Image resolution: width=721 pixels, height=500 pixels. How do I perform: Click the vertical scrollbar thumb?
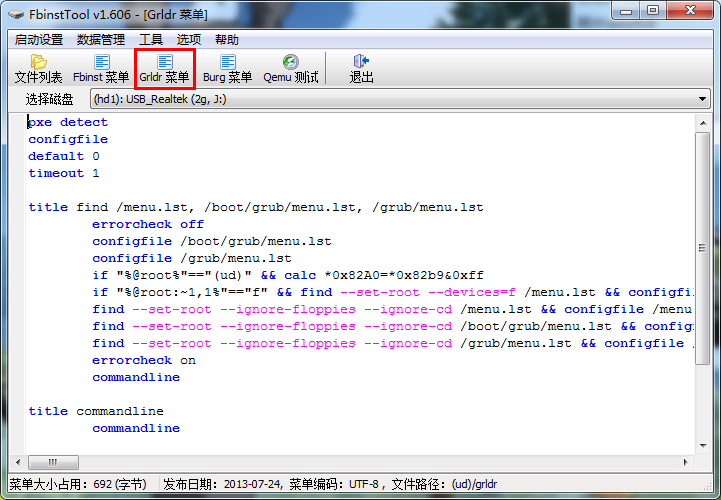[x=703, y=248]
